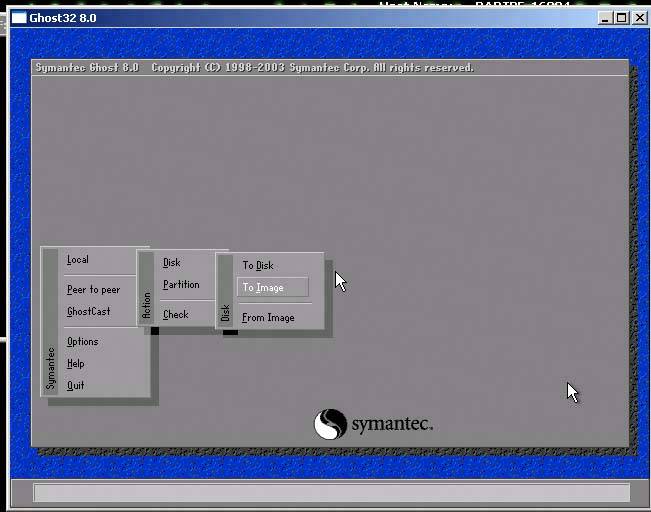Click the vertical Symantec menu label

(51, 368)
